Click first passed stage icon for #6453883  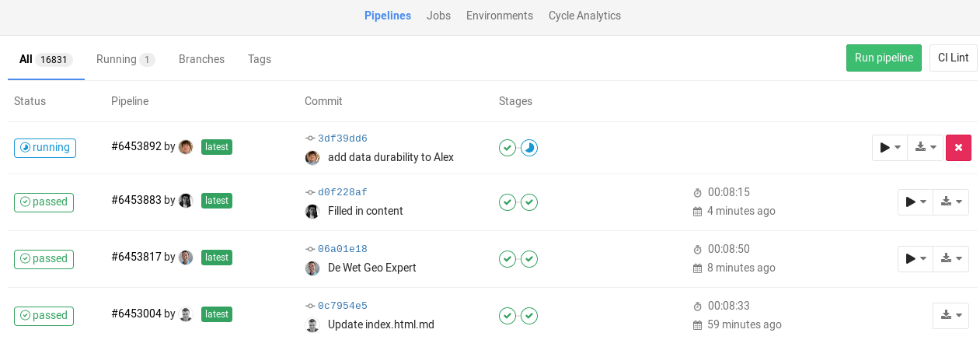[x=507, y=202]
